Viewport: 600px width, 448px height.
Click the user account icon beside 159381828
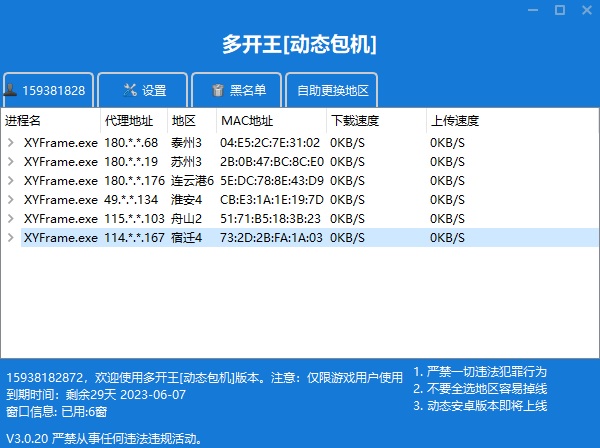pyautogui.click(x=11, y=90)
